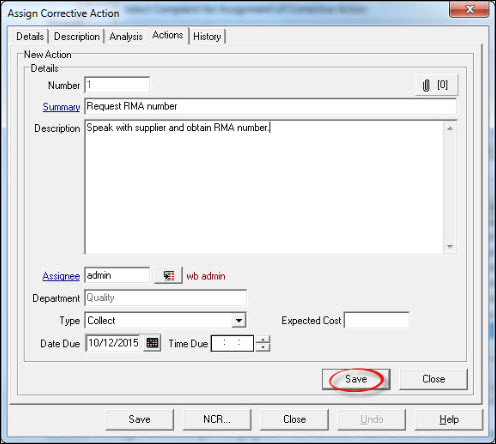This screenshot has height=444, width=496.
Task: Click the circled Save button for new action
Action: pos(356,379)
